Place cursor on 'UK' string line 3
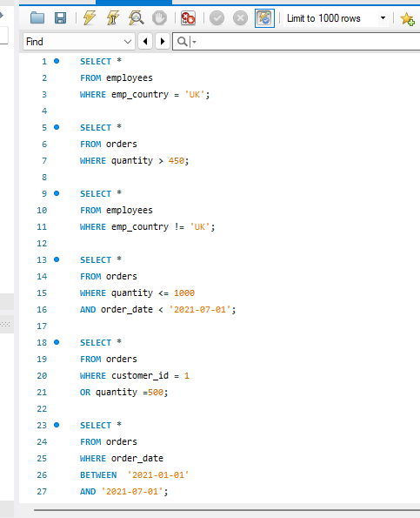Viewport: 420px width, 518px height. [195, 95]
